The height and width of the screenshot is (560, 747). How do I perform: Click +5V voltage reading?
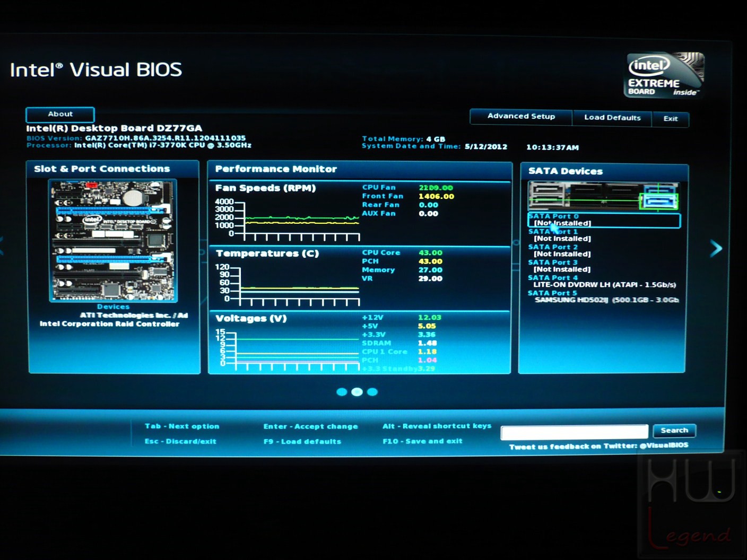click(399, 326)
